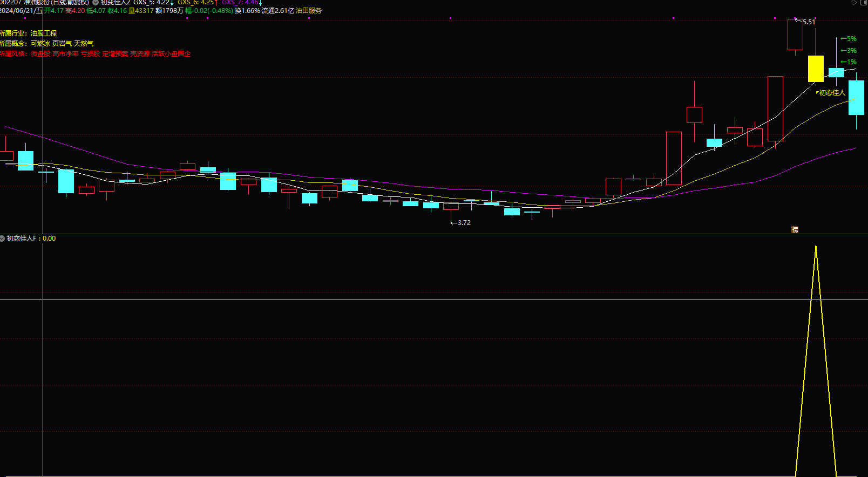This screenshot has height=477, width=868.
Task: Click the 换1.66% turnover value
Action: [x=247, y=11]
